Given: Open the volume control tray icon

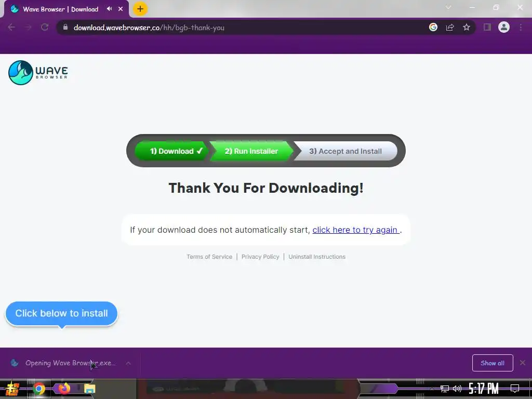Looking at the screenshot, I should (x=457, y=389).
